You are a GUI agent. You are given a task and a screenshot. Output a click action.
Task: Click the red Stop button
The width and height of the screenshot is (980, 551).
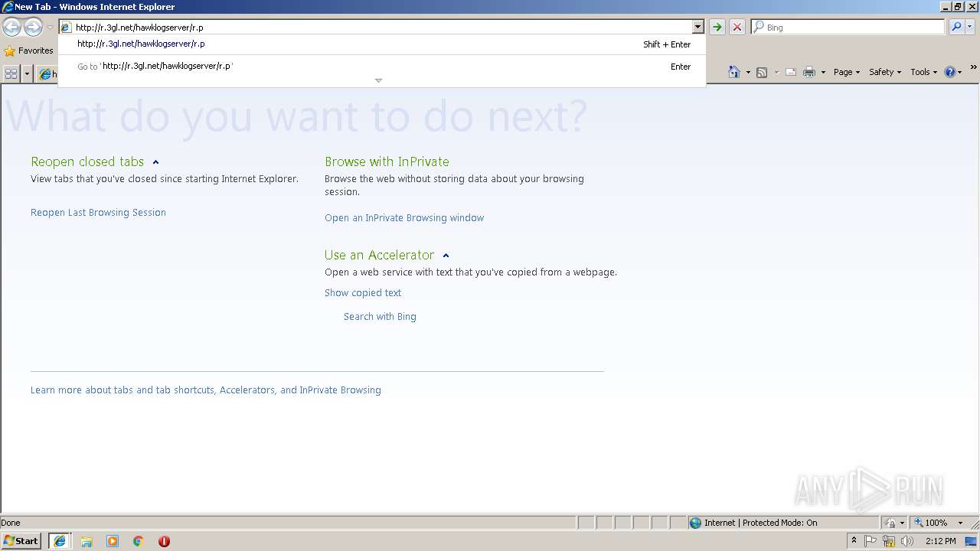click(x=737, y=28)
